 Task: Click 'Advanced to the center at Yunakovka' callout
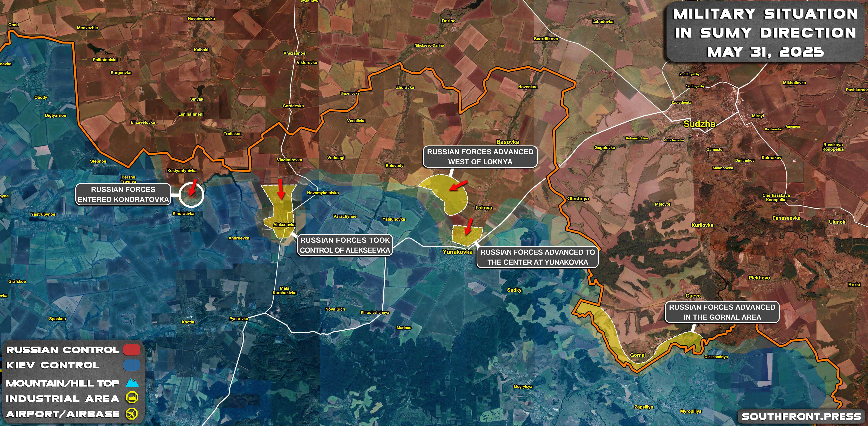pyautogui.click(x=537, y=257)
